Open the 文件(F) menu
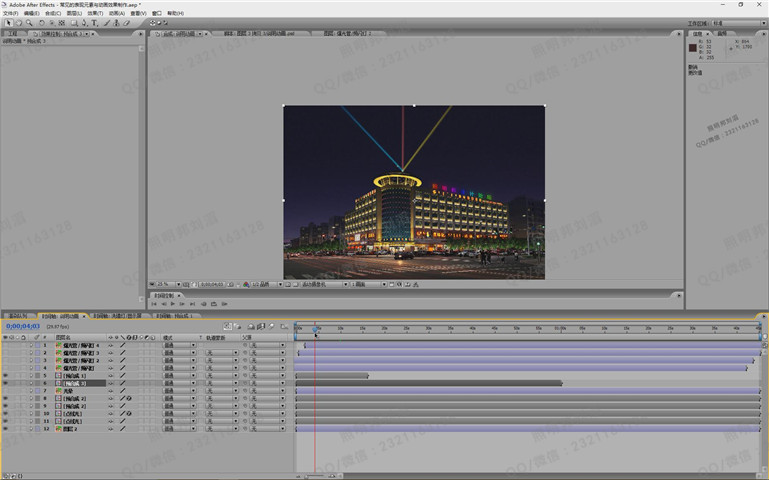 (11, 13)
